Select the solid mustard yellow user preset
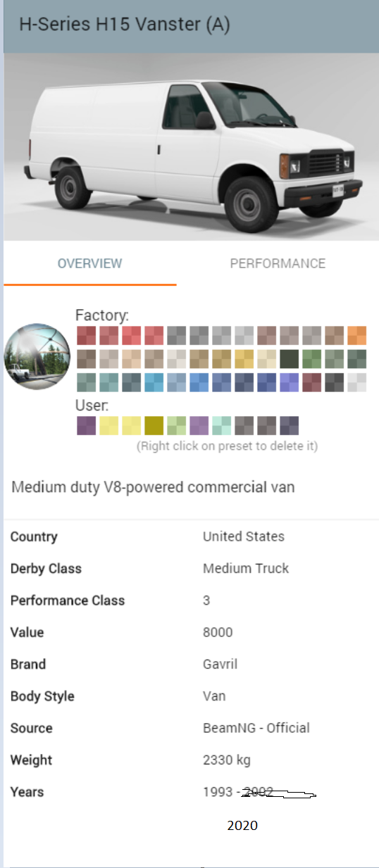 coord(154,425)
